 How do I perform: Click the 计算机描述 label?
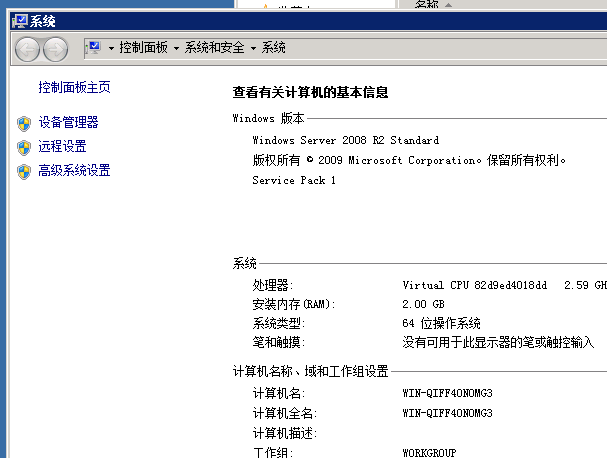point(285,433)
